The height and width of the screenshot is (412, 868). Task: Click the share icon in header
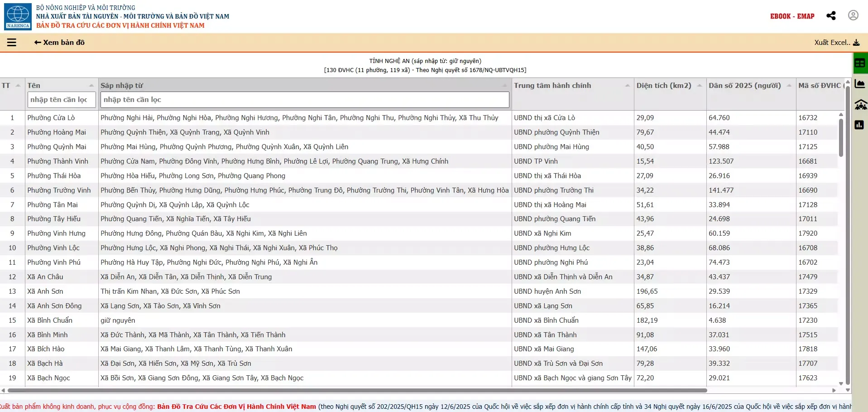(x=831, y=16)
